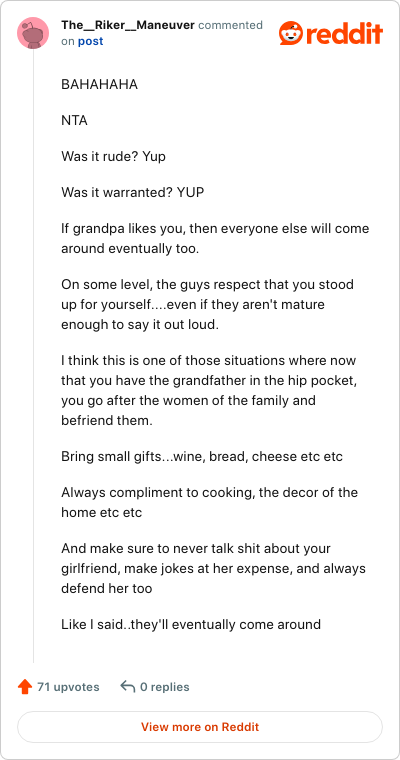Click the "Always compliment to cooking" paragraph

209,502
